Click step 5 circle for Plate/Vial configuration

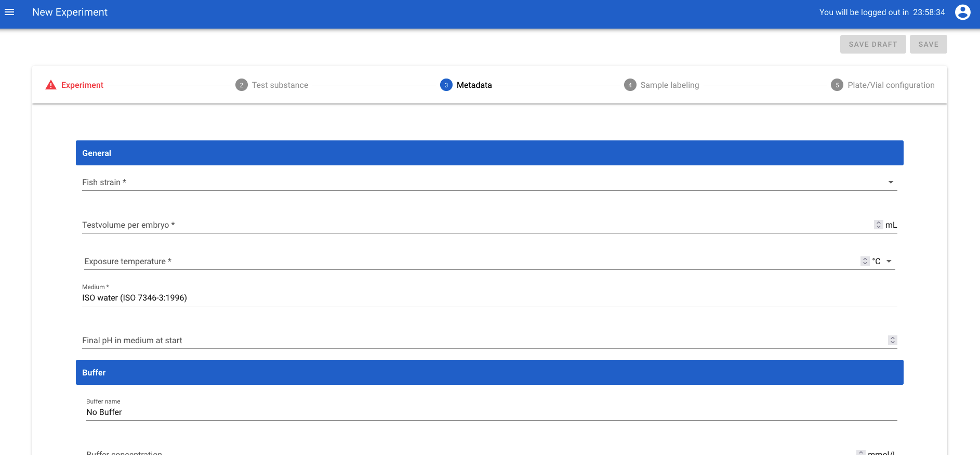pyautogui.click(x=837, y=85)
